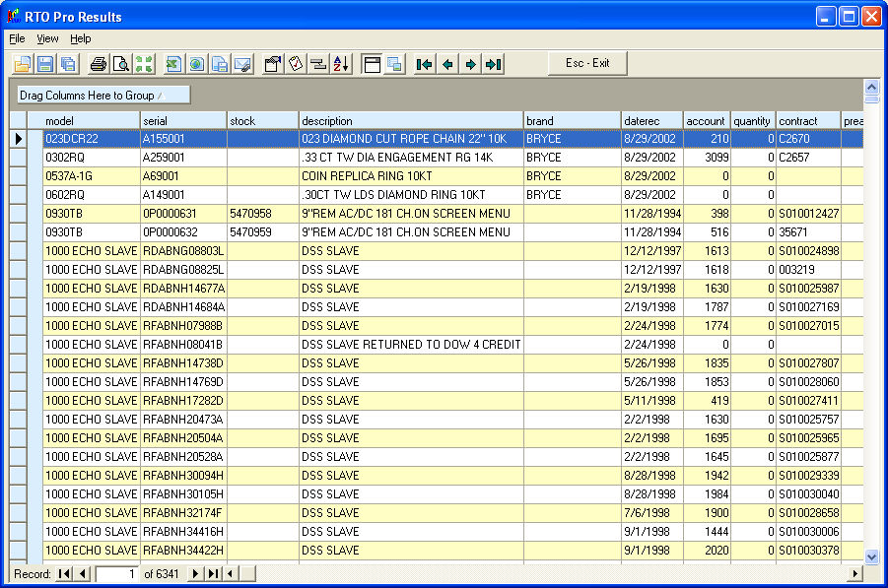
Task: Click the green Excel export icon
Action: click(173, 64)
